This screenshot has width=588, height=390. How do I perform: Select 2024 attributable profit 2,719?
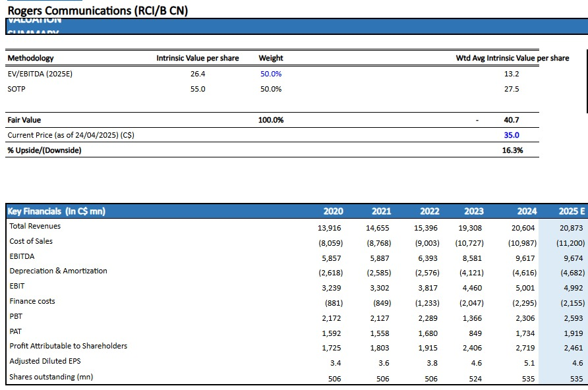click(525, 348)
